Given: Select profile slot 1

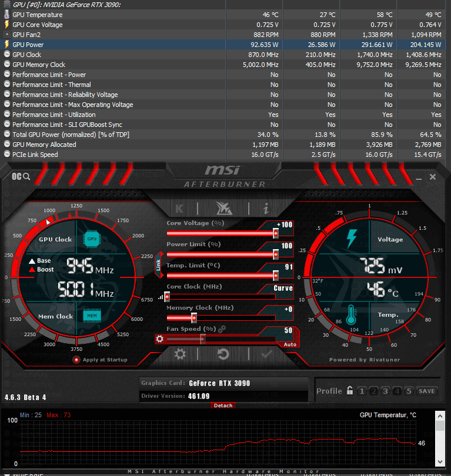Looking at the screenshot, I should [362, 391].
